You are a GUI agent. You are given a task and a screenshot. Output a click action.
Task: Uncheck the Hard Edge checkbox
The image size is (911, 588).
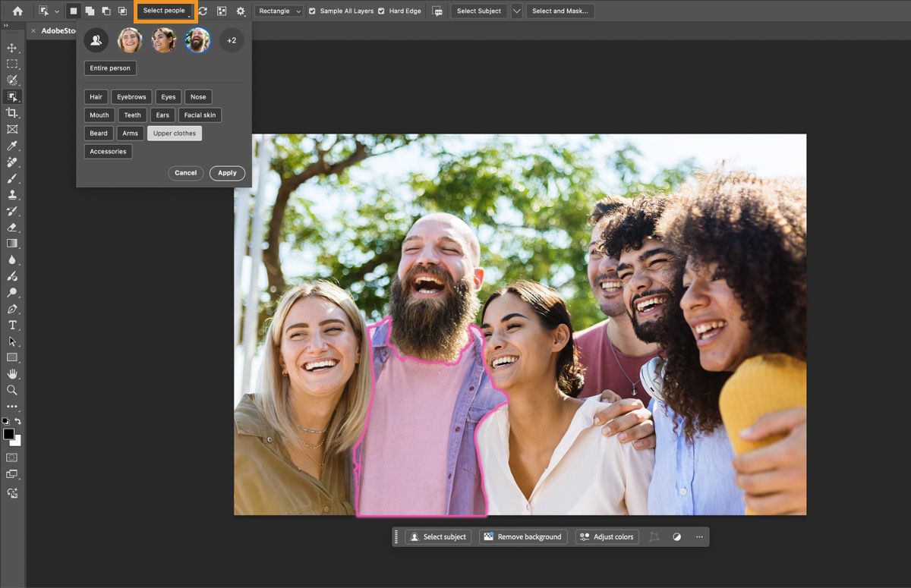point(381,11)
